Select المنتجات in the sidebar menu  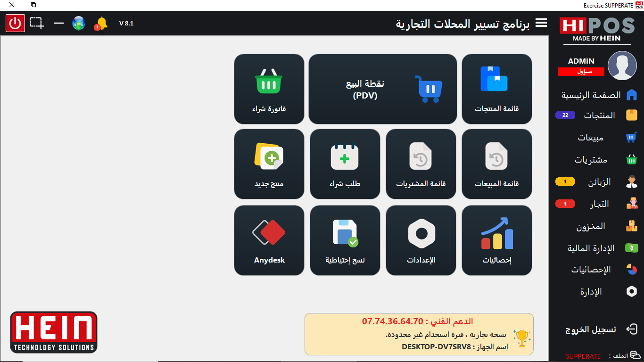(x=599, y=115)
